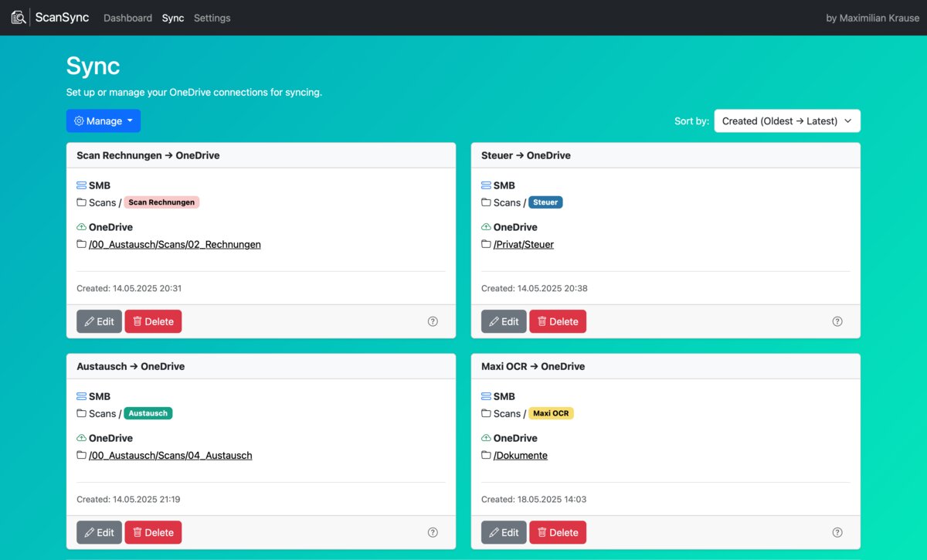The height and width of the screenshot is (560, 927).
Task: Click OneDrive cloud icon in Austausch card
Action: [81, 438]
